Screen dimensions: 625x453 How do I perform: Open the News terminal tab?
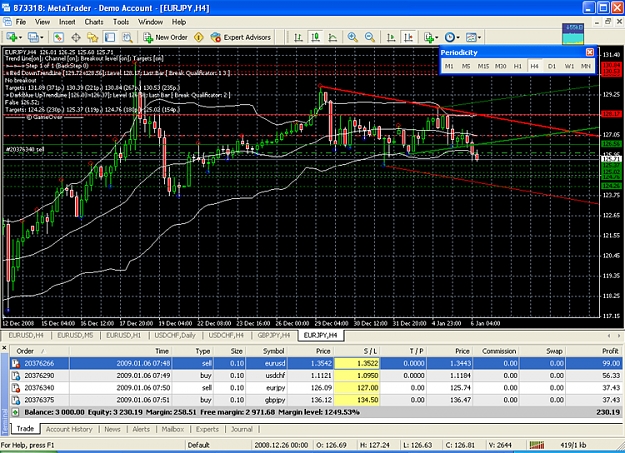pos(112,429)
